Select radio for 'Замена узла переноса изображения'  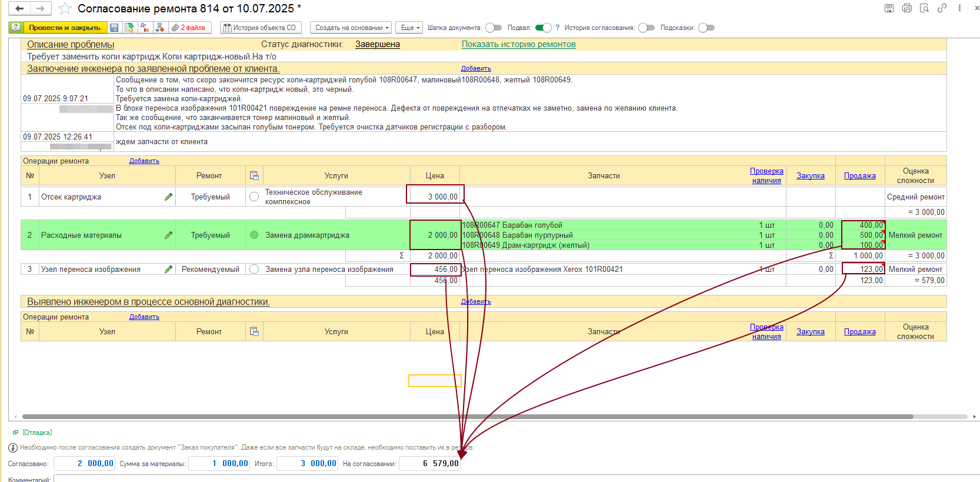(x=254, y=270)
